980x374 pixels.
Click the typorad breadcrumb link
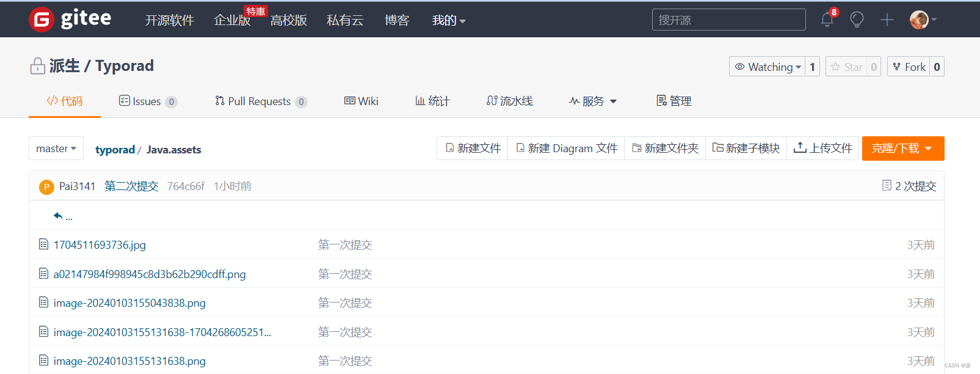115,149
